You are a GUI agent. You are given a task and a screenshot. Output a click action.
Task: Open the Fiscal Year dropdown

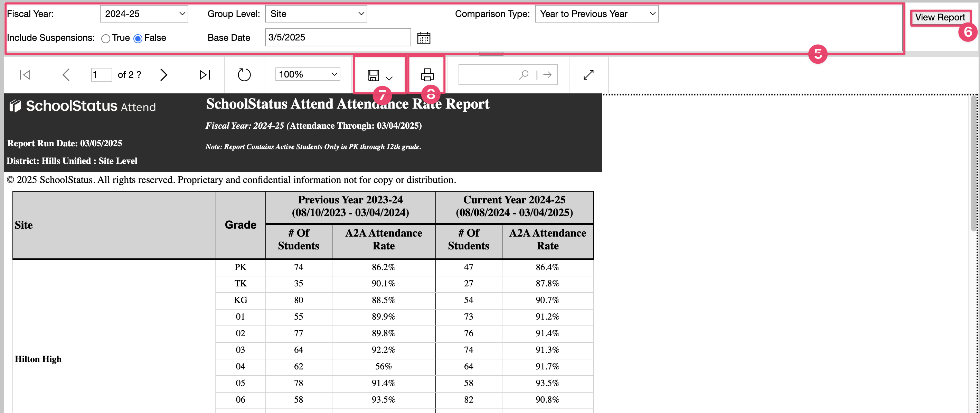[x=144, y=14]
